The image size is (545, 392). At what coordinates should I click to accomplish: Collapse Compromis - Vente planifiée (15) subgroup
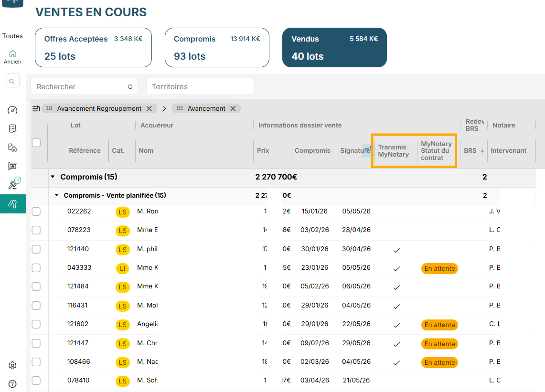(57, 195)
